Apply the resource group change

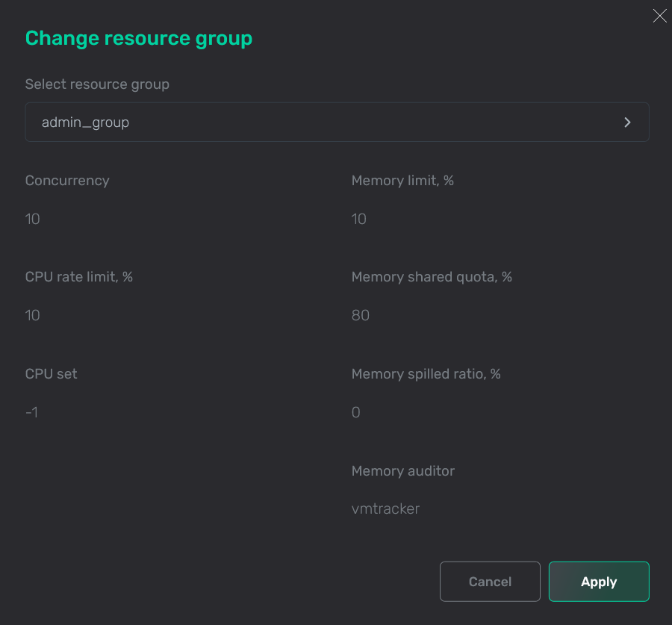(599, 581)
